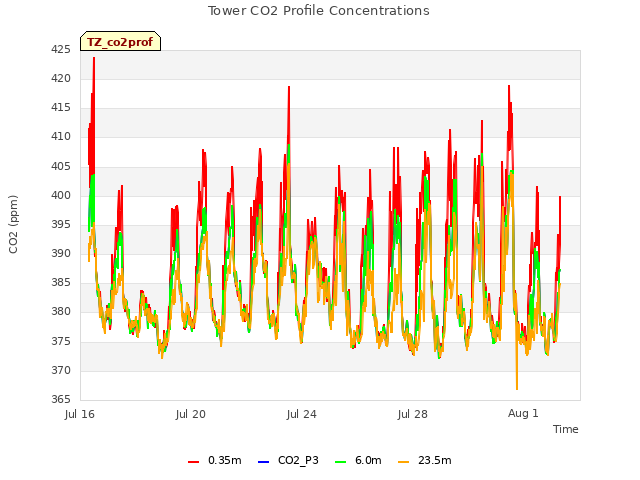Toggle the 23.5m legend entry
Screen dimensions: 640x480
click(x=424, y=460)
